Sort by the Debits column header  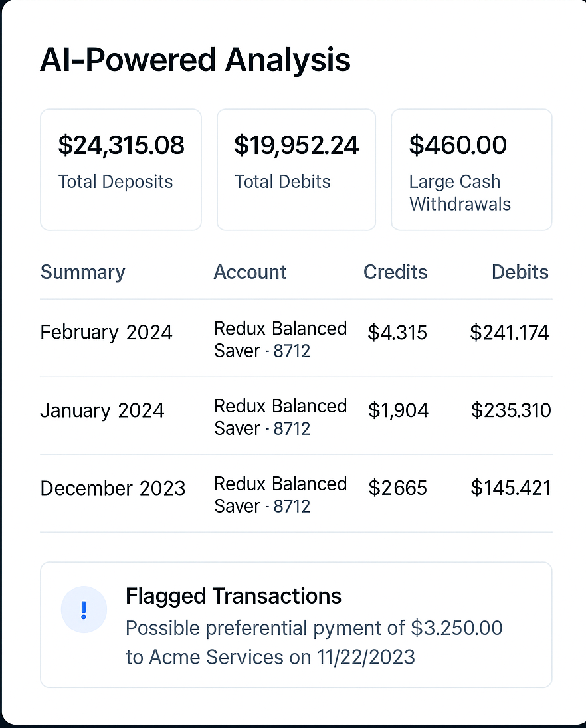[x=520, y=272]
